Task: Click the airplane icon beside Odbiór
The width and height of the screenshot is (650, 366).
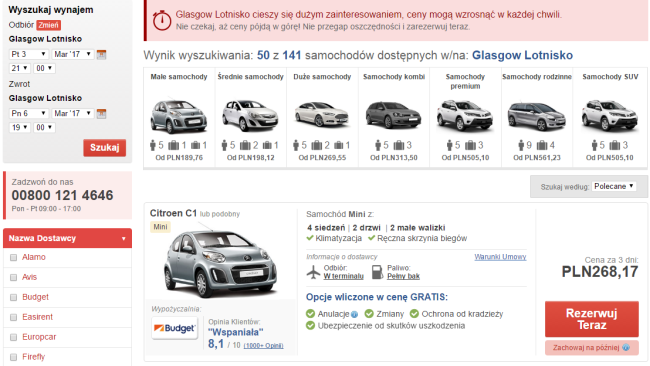Action: pos(313,272)
